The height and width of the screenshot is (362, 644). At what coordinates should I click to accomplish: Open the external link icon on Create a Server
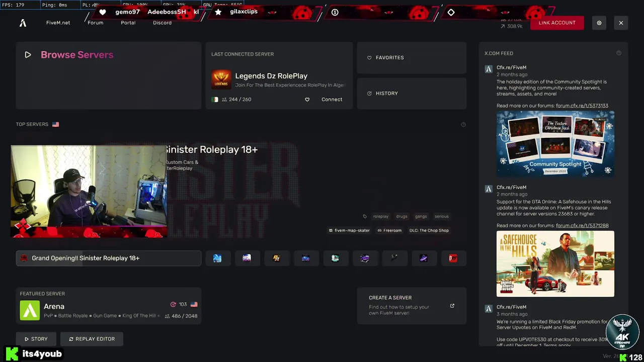click(x=452, y=306)
